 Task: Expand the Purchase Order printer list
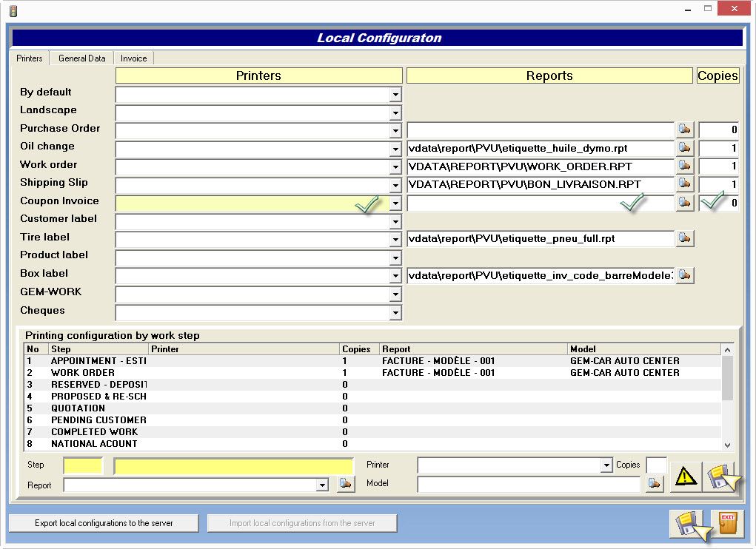(x=395, y=130)
